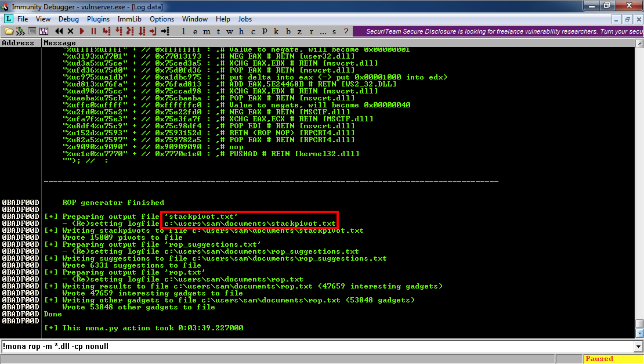This screenshot has width=644, height=364.
Task: Click the vertical scrollbar thumb
Action: (x=639, y=324)
